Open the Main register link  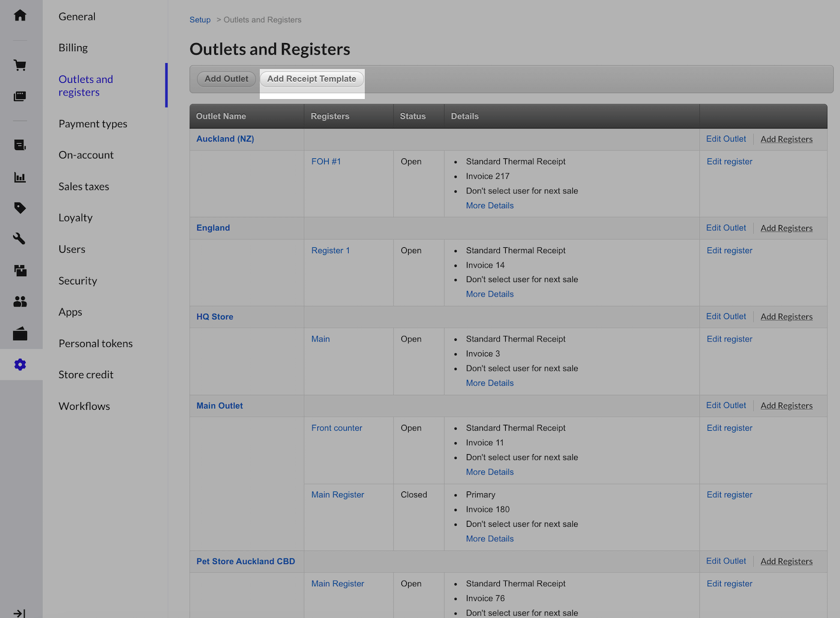(320, 339)
